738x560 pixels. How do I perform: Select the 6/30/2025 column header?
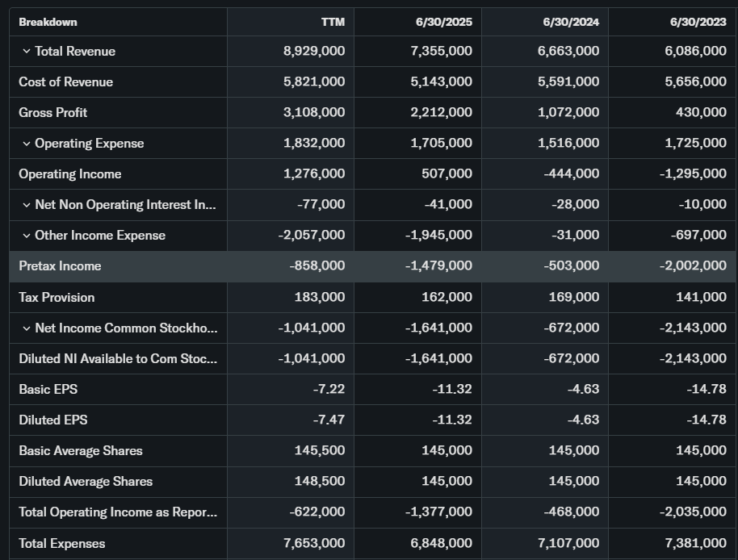pyautogui.click(x=444, y=22)
